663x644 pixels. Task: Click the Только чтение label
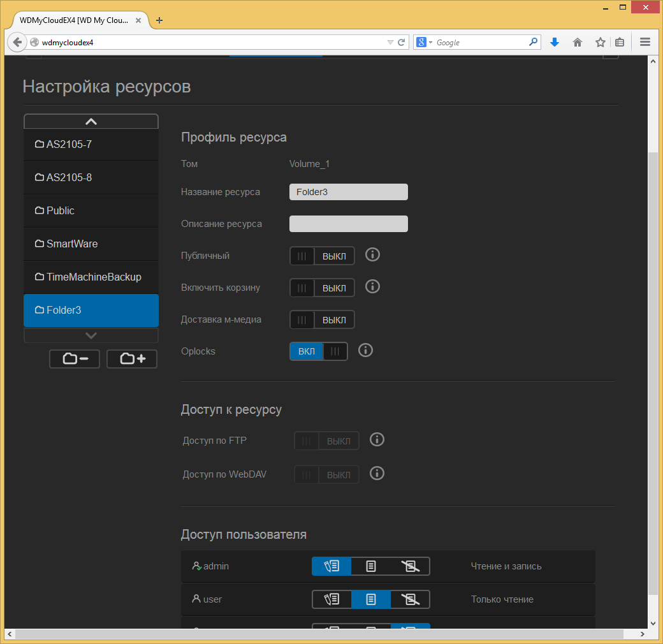[x=502, y=599]
